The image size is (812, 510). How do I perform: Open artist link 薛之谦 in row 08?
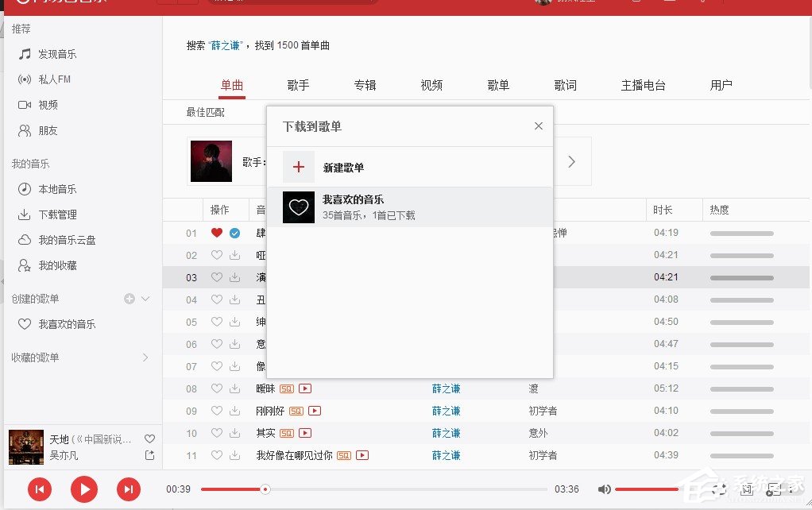[x=446, y=388]
